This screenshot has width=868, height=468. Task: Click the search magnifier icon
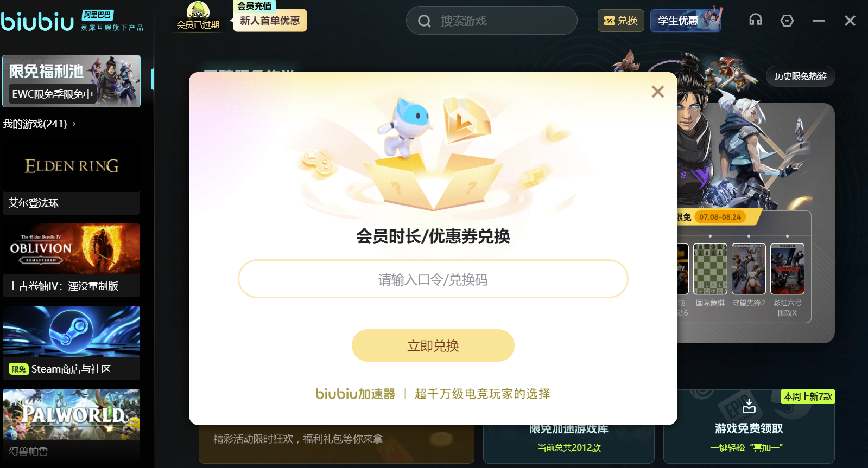click(425, 21)
